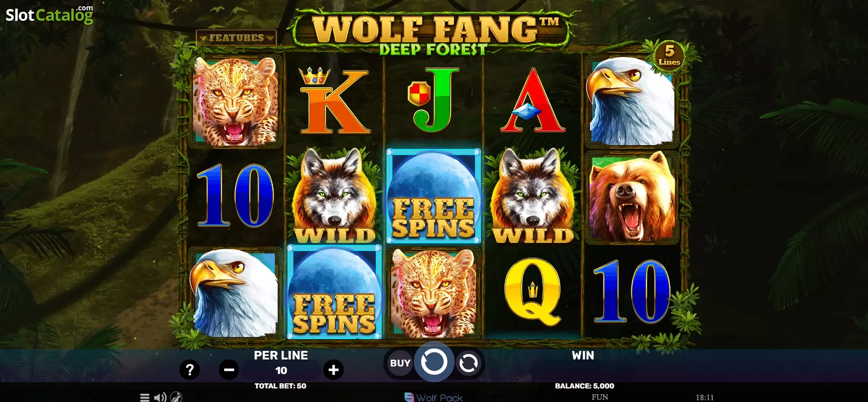Click the Wolf Pack logo link

[434, 397]
